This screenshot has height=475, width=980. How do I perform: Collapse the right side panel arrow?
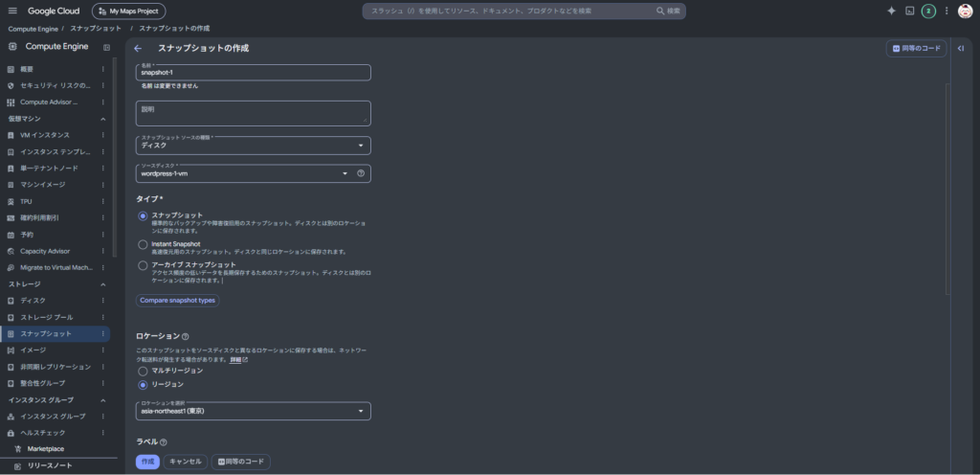(961, 48)
